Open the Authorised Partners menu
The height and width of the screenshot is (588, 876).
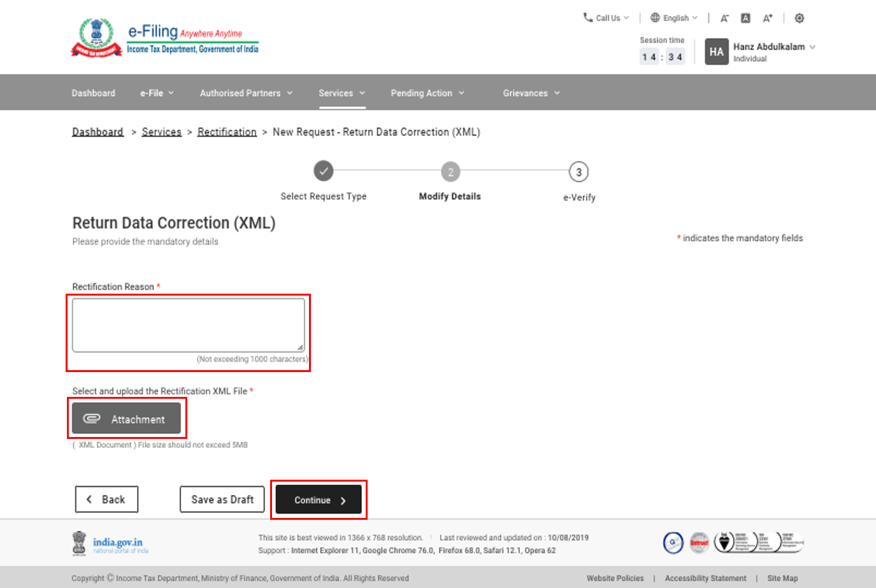246,93
